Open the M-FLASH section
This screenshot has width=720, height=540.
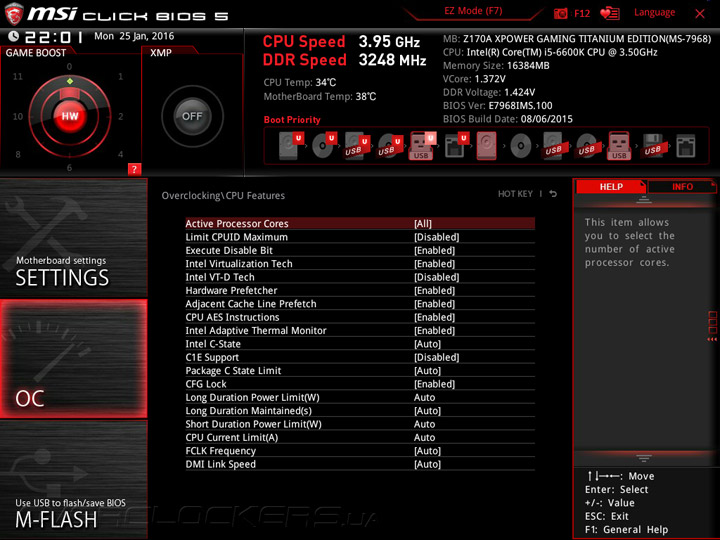click(x=73, y=479)
